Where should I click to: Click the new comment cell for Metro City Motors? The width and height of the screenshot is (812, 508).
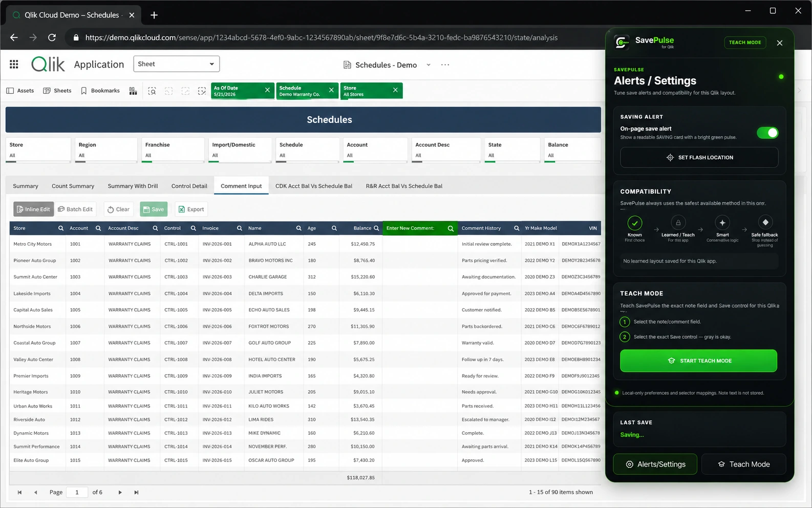click(x=420, y=244)
